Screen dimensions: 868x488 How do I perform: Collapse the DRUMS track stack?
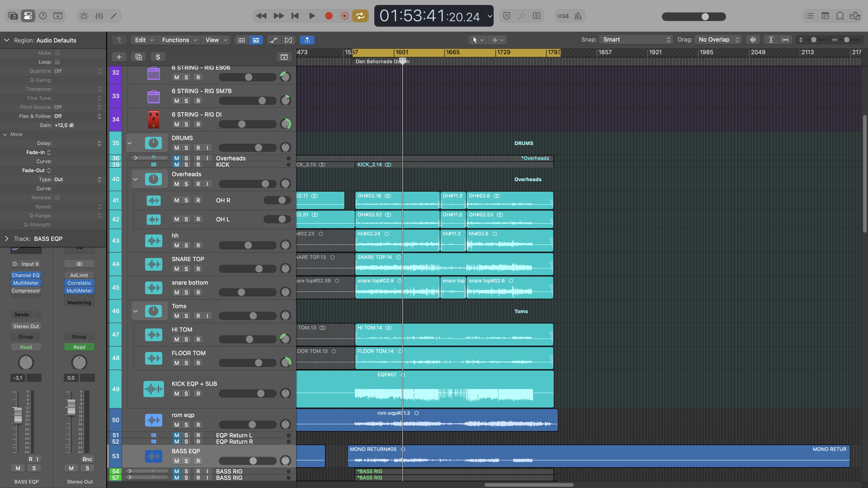(129, 143)
